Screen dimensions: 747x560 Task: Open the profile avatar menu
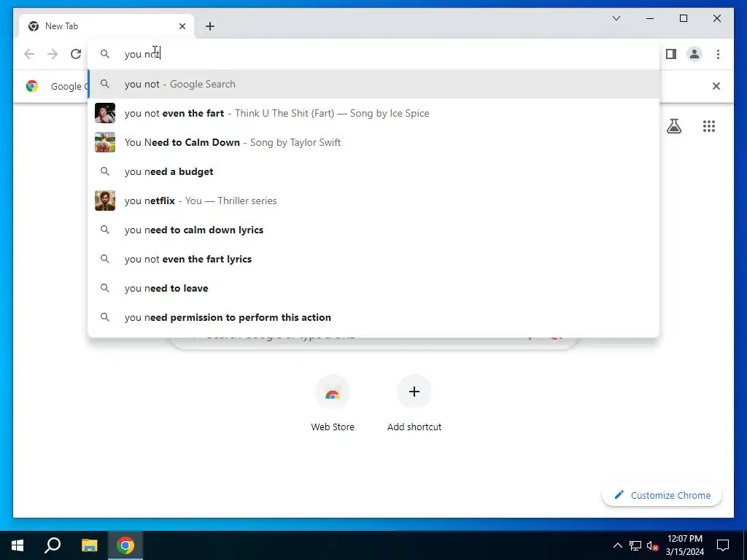click(x=694, y=54)
